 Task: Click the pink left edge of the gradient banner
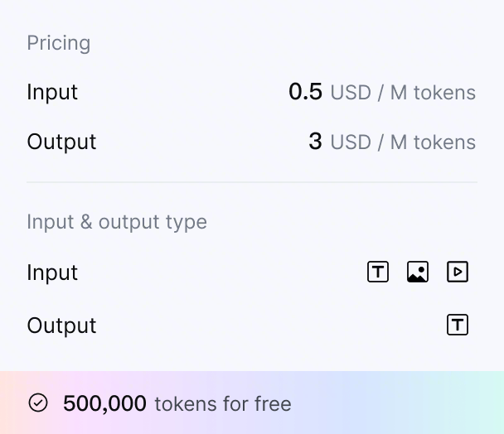[x=8, y=403]
